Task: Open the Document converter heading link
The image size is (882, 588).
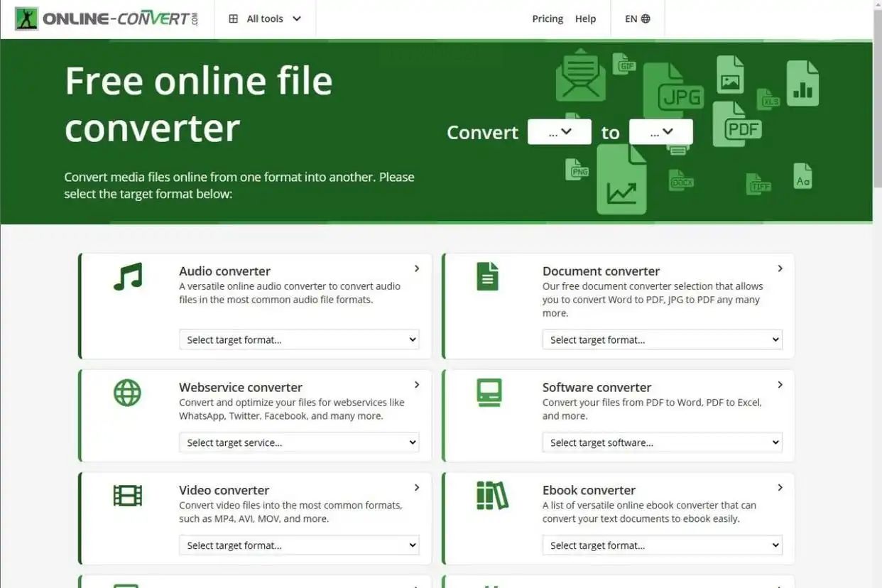Action: [601, 271]
